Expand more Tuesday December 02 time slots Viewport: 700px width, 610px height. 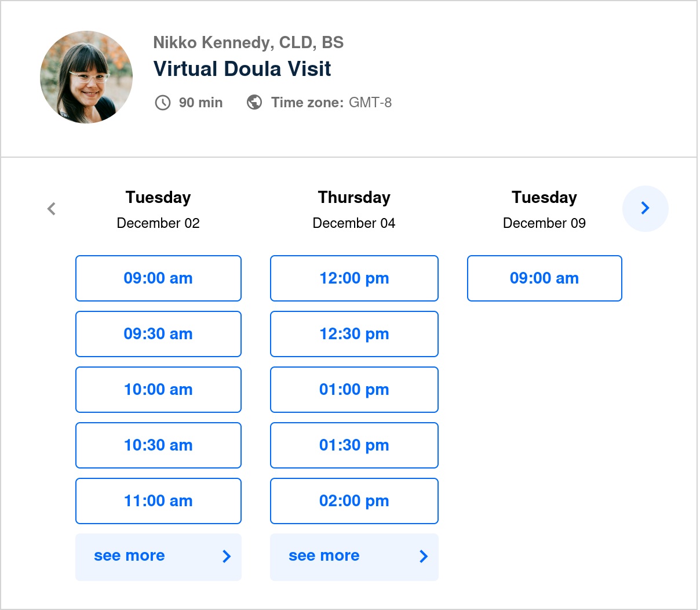coord(158,557)
